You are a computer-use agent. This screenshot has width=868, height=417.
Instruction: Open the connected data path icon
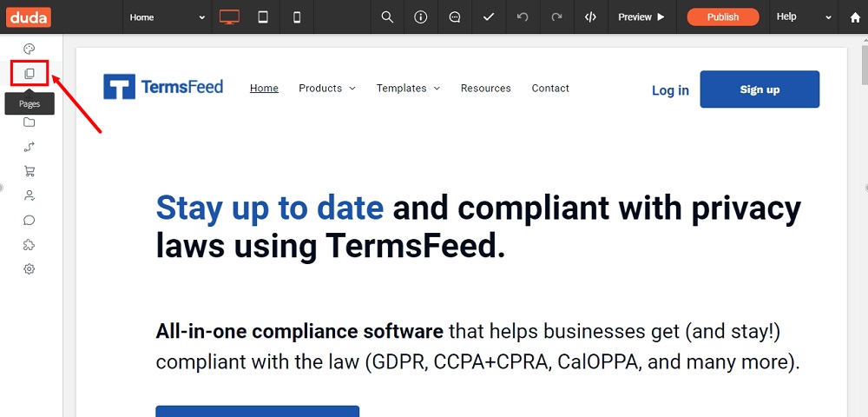click(x=30, y=147)
